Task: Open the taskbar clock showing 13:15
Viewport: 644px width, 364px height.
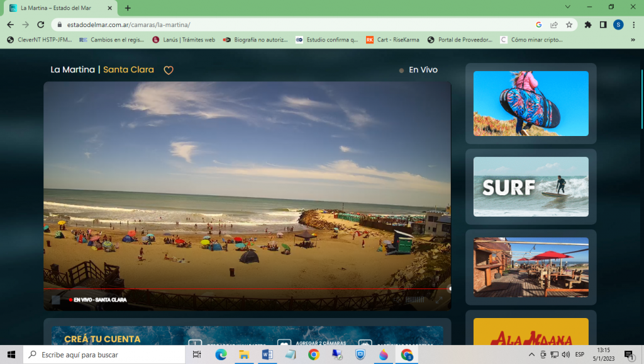Action: click(603, 355)
